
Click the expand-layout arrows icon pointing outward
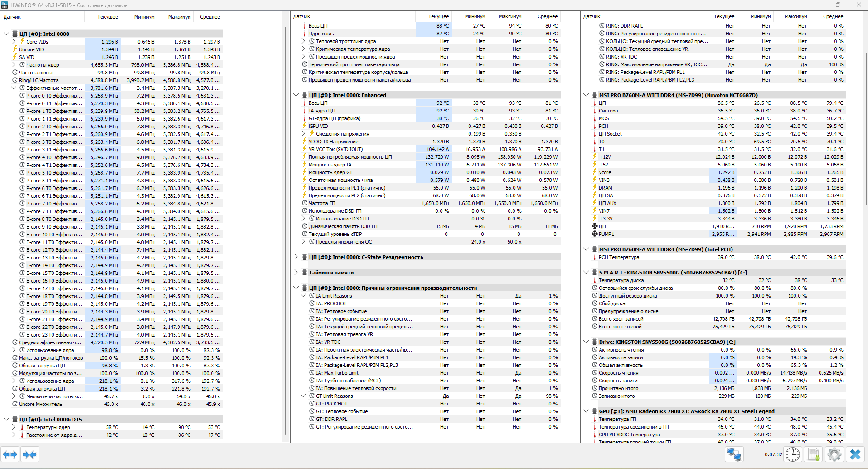(10, 454)
